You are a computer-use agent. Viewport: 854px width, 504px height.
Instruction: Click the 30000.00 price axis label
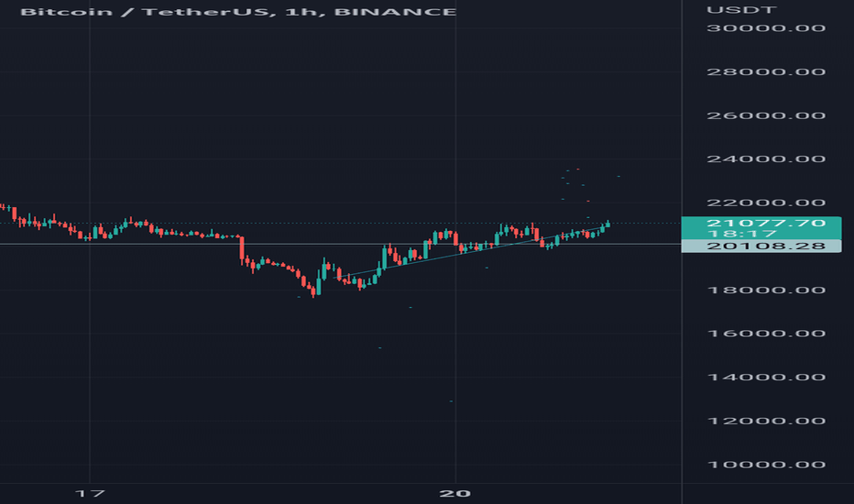[x=766, y=28]
